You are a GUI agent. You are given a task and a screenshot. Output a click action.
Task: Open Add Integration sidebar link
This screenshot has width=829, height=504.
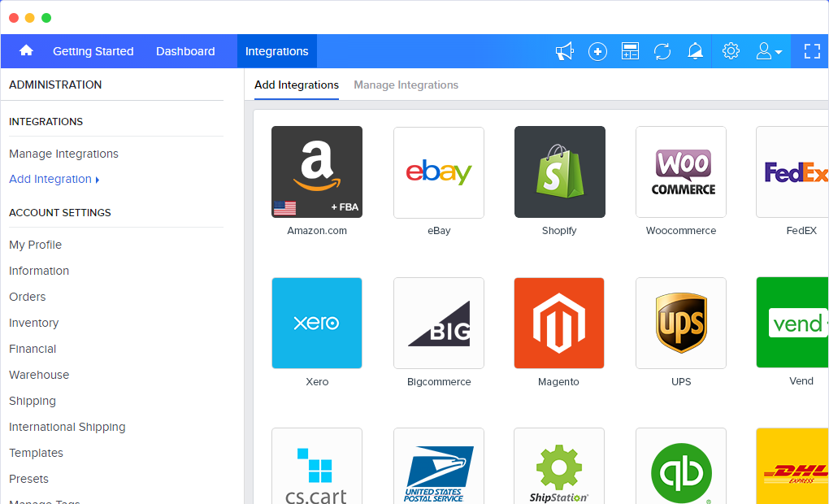(x=54, y=180)
